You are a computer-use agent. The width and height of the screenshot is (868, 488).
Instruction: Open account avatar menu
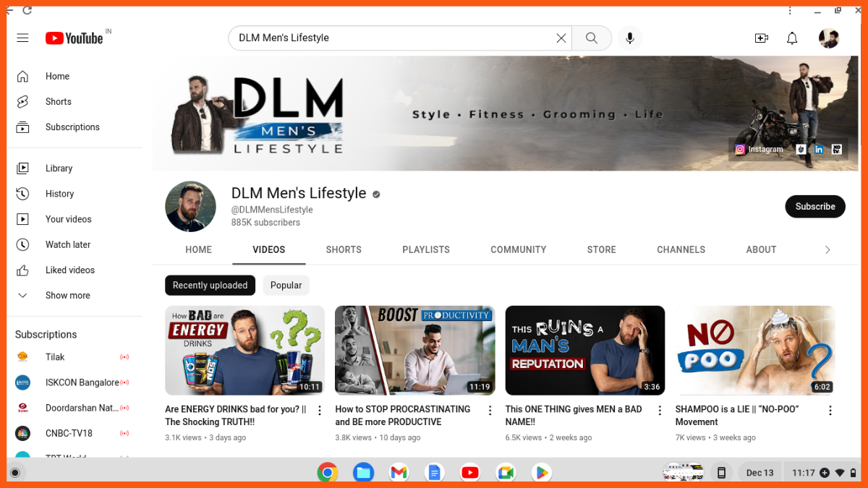(x=829, y=38)
